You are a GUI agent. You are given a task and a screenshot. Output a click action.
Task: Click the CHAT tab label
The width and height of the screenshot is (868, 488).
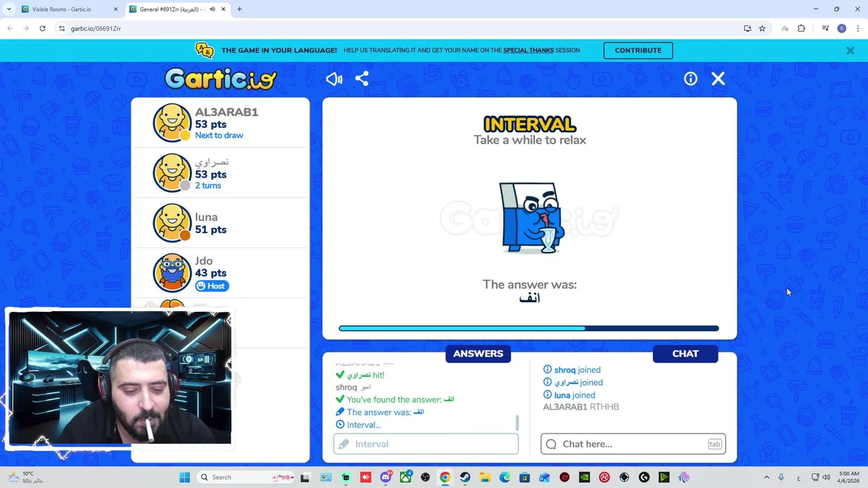click(x=686, y=354)
